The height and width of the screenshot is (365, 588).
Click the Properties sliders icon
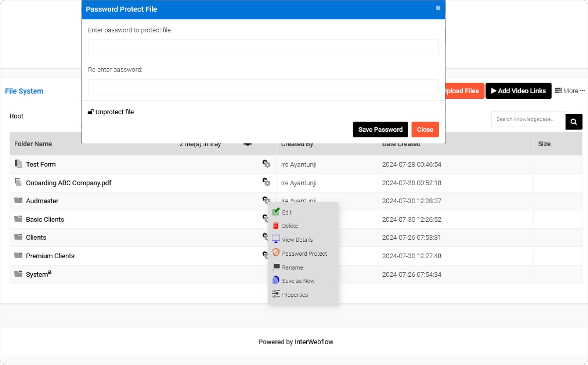pyautogui.click(x=276, y=293)
